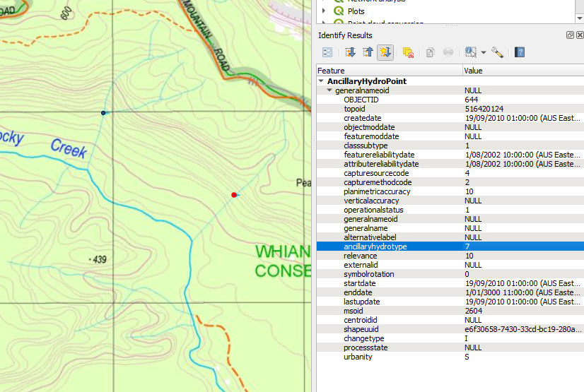Select the operationalstatus row
The image size is (584, 392).
point(450,210)
